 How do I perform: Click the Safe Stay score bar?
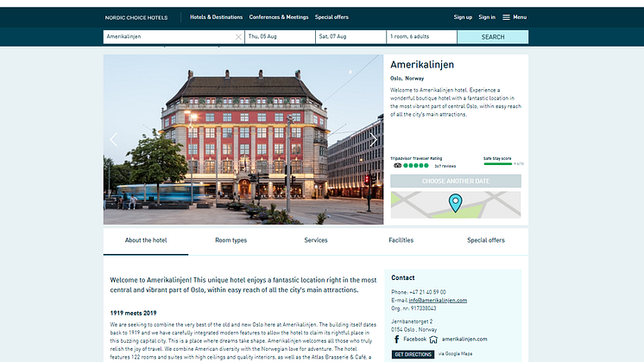(x=498, y=164)
